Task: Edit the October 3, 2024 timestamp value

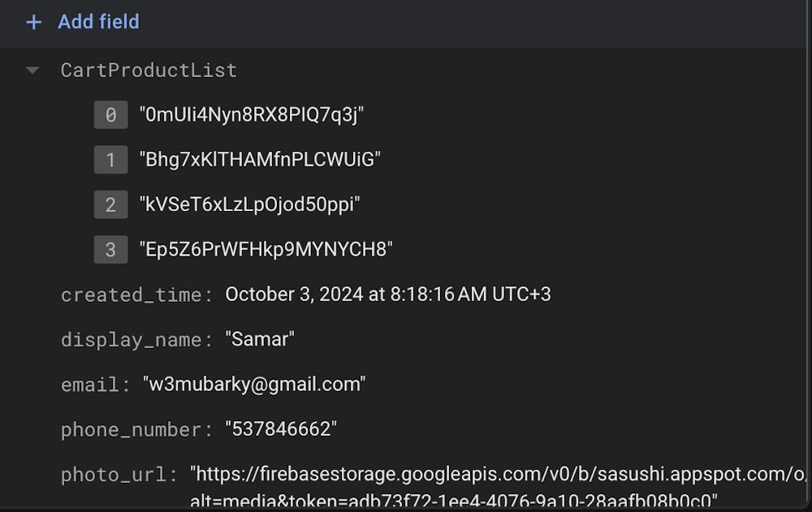Action: 388,295
